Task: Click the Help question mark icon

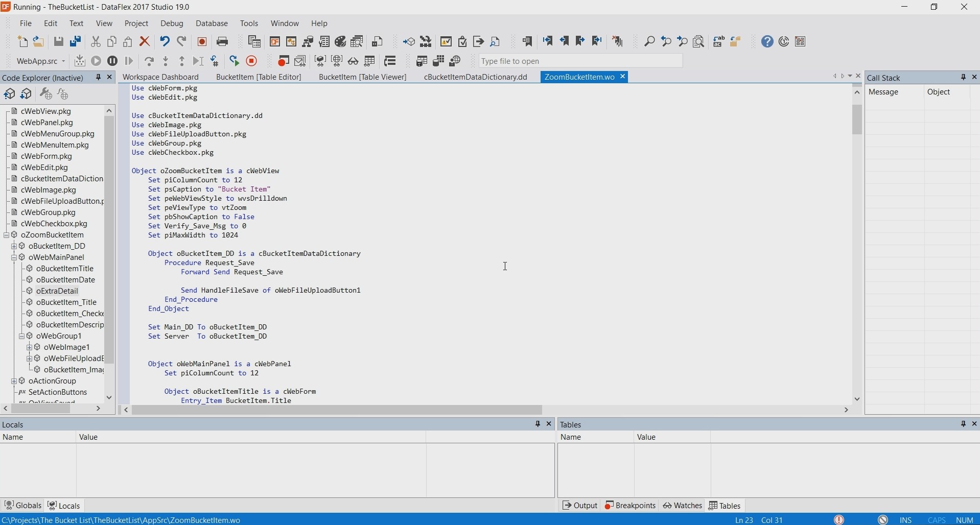Action: pos(767,42)
